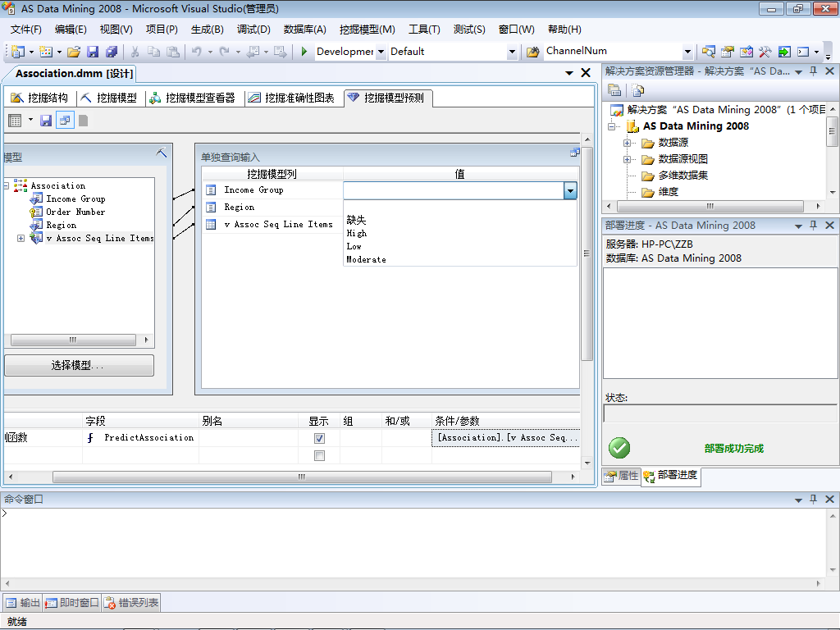
Task: Click the model tree horizontal scrollbar
Action: [73, 340]
